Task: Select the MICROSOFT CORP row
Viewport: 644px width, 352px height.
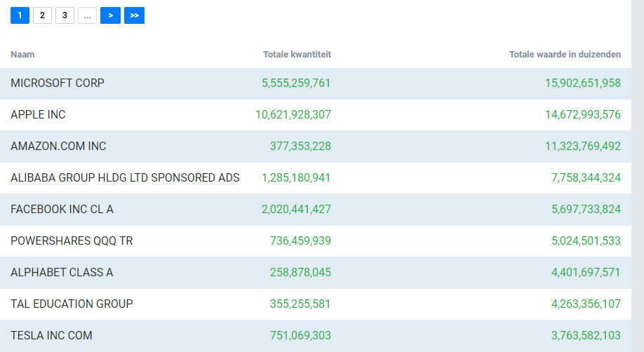Action: click(316, 83)
